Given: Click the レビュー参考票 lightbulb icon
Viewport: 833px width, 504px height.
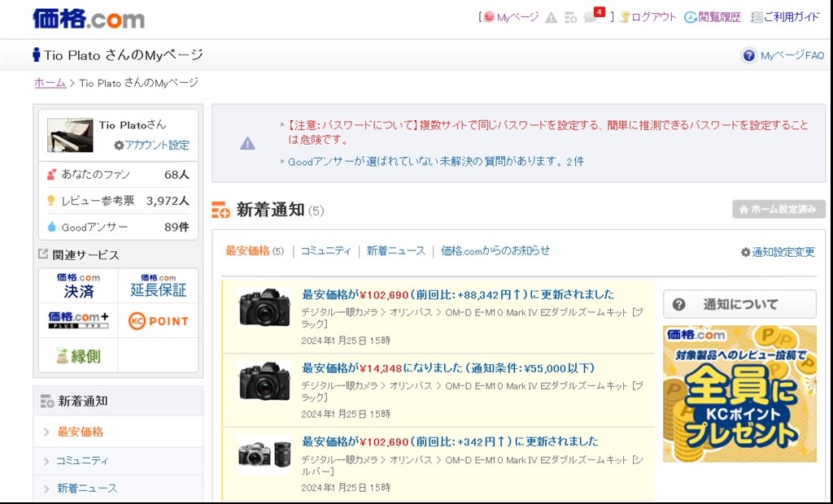Looking at the screenshot, I should (51, 201).
